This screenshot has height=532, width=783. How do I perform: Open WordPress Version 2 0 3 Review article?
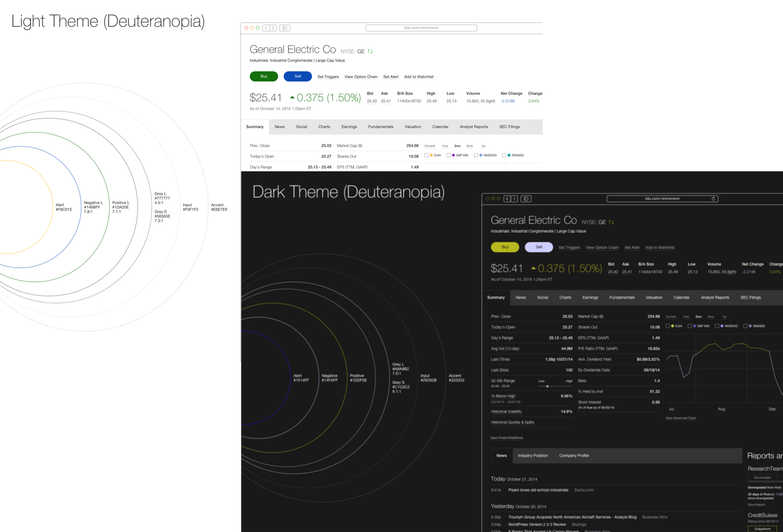pyautogui.click(x=537, y=525)
